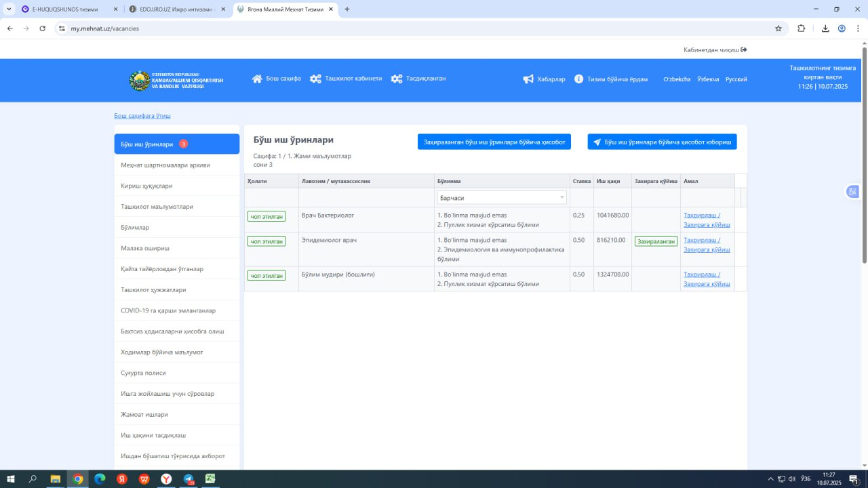Screen dimensions: 868x488
Task: Click the gears icon beside Тасдиқланган
Action: click(397, 79)
